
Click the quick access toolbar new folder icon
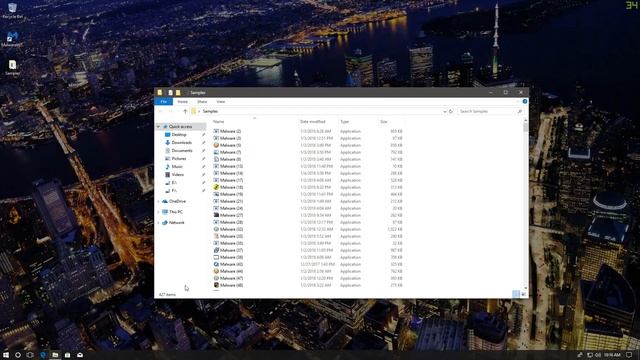pyautogui.click(x=178, y=93)
